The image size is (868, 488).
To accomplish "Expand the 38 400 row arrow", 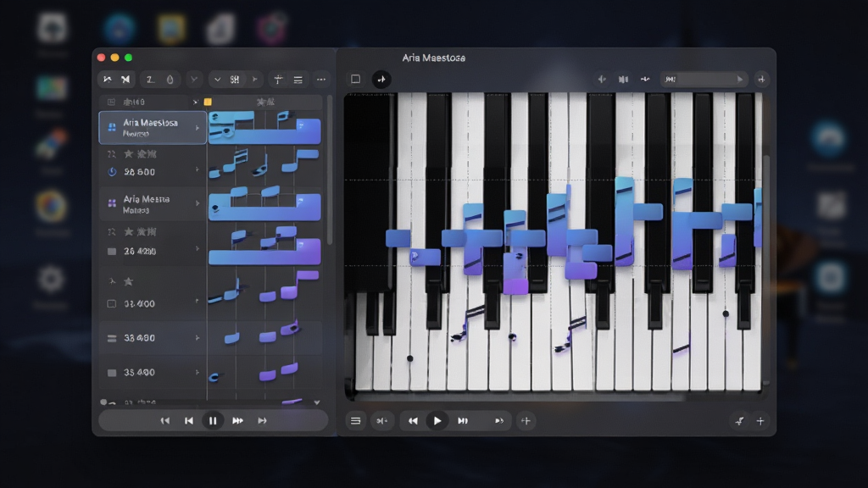I will pos(198,338).
